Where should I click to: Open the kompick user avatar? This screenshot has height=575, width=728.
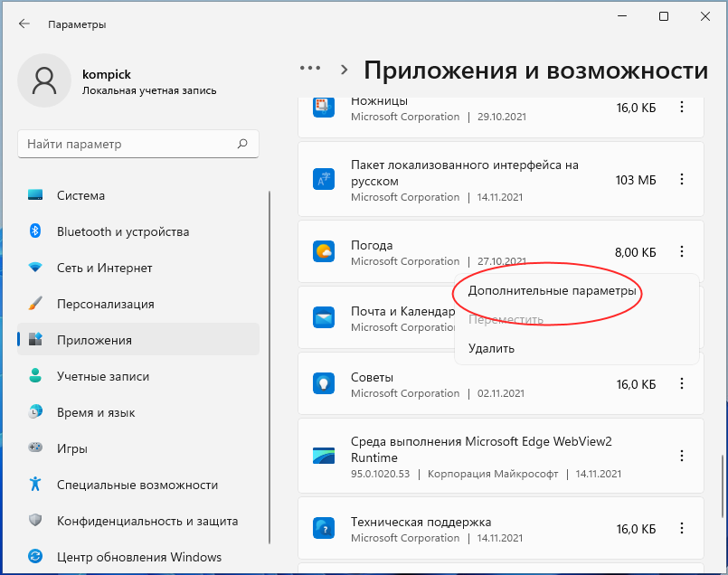[x=44, y=80]
